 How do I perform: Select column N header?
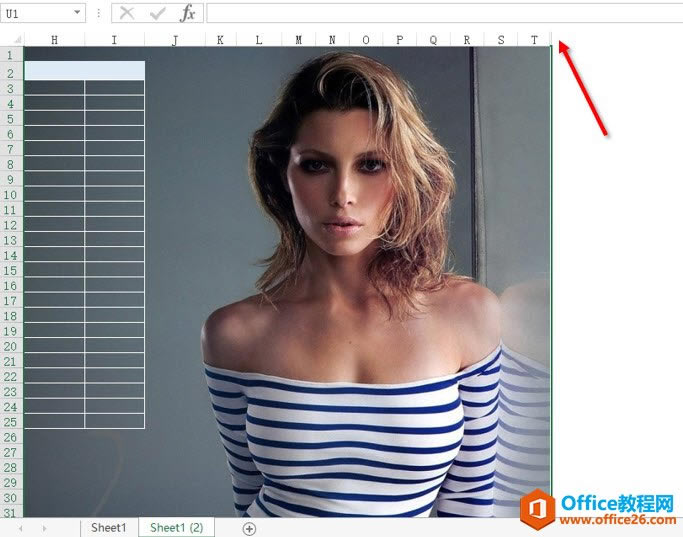[332, 40]
